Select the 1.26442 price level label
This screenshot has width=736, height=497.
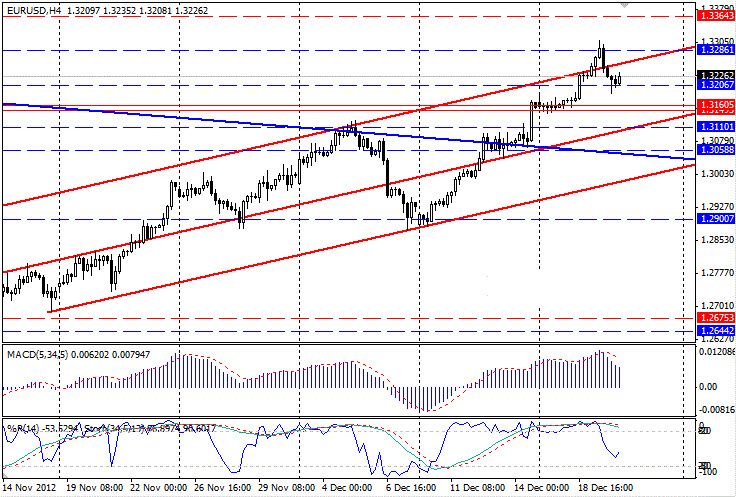[x=714, y=330]
